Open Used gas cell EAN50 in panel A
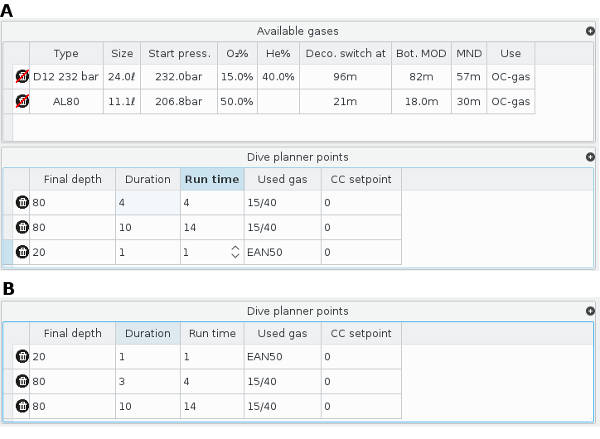Viewport: 600px width, 439px height. point(281,253)
